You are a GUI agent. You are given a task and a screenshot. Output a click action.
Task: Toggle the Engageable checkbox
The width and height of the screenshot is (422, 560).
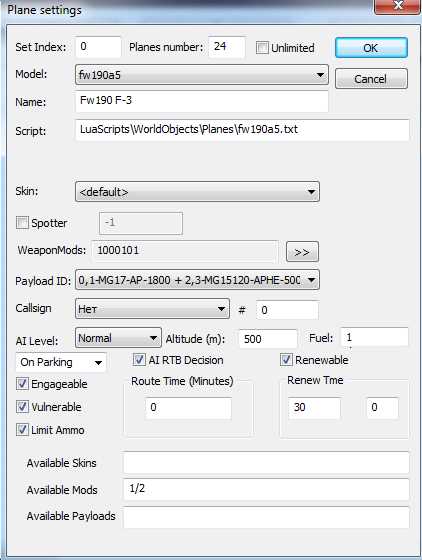(22, 384)
